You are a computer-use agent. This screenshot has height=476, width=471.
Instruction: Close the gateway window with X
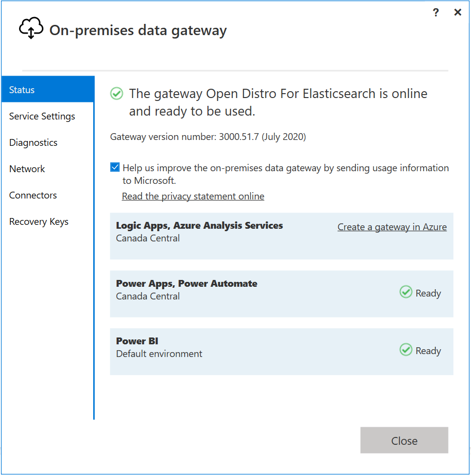(x=458, y=13)
